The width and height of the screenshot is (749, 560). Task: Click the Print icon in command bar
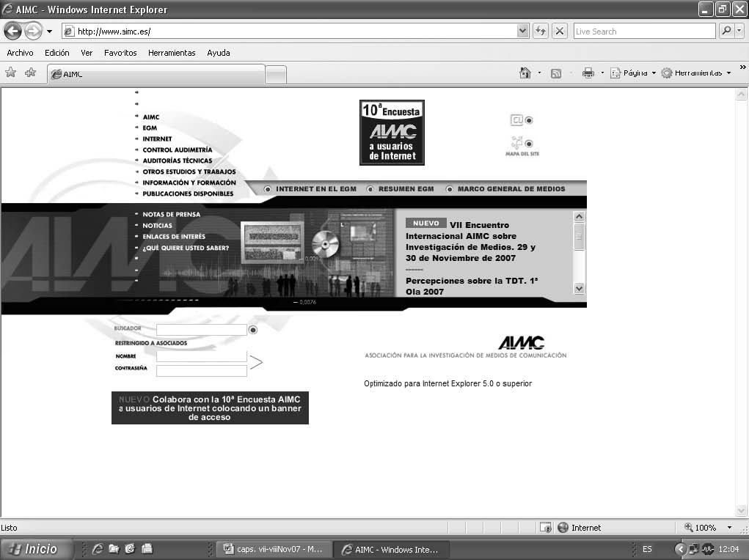(588, 73)
